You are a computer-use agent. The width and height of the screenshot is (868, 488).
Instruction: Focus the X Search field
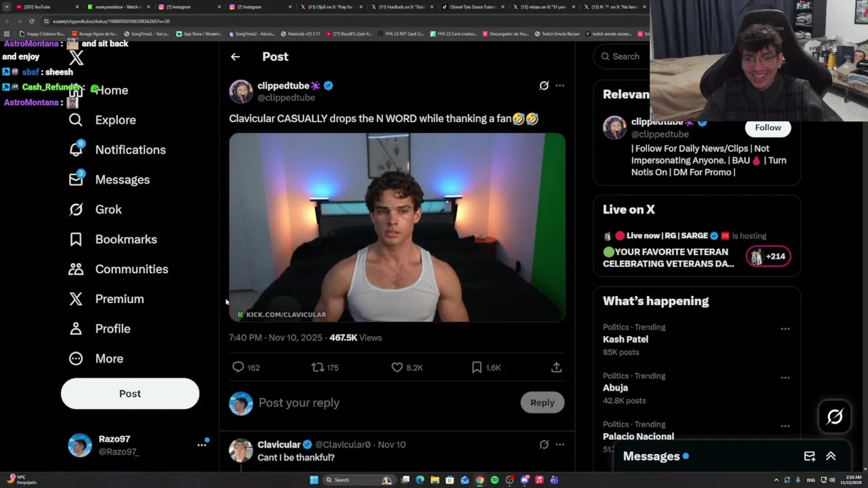coord(620,57)
